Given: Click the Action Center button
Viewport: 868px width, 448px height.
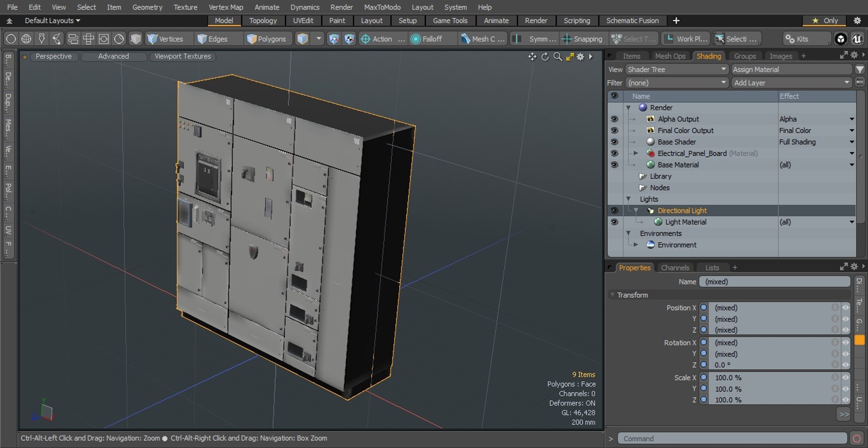Looking at the screenshot, I should [382, 39].
